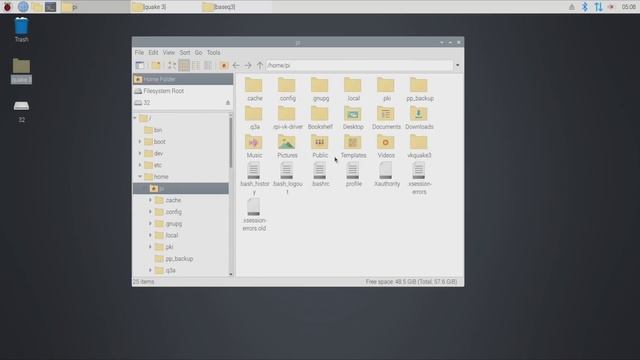Open the File menu

139,53
